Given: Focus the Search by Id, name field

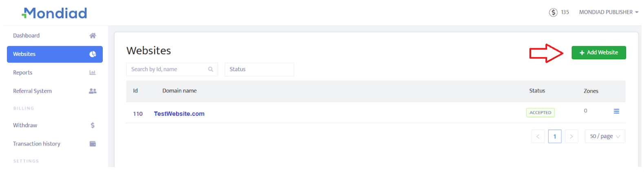Looking at the screenshot, I should [x=168, y=69].
